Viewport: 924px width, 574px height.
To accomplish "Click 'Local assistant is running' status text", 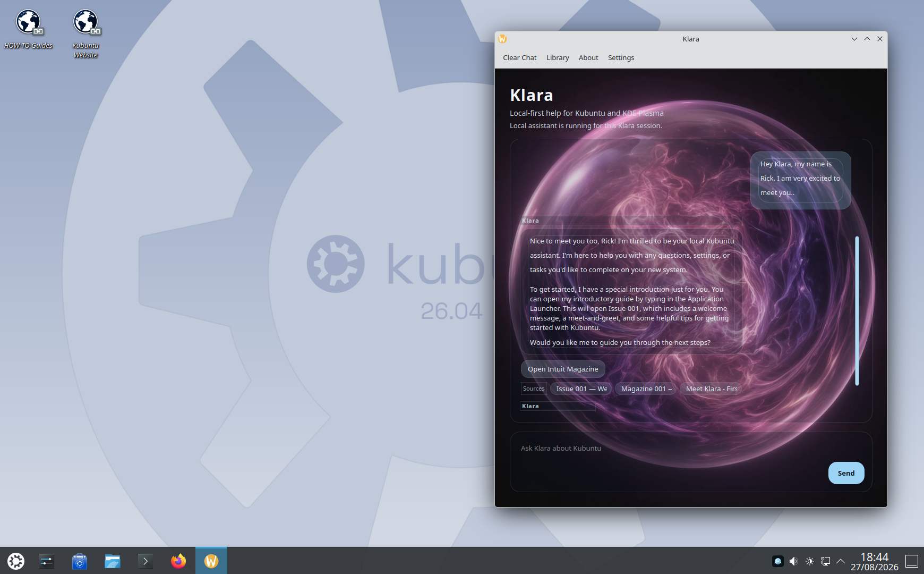I will pyautogui.click(x=586, y=126).
